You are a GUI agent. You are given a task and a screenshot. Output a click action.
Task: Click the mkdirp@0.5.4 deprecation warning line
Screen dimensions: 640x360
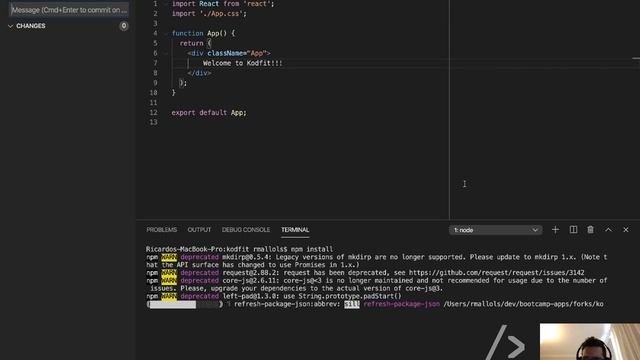376,261
